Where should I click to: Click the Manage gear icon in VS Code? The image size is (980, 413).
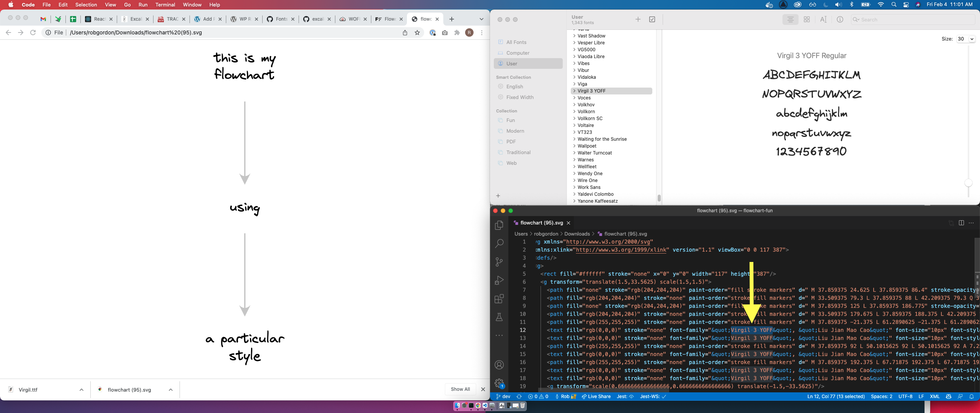[499, 383]
